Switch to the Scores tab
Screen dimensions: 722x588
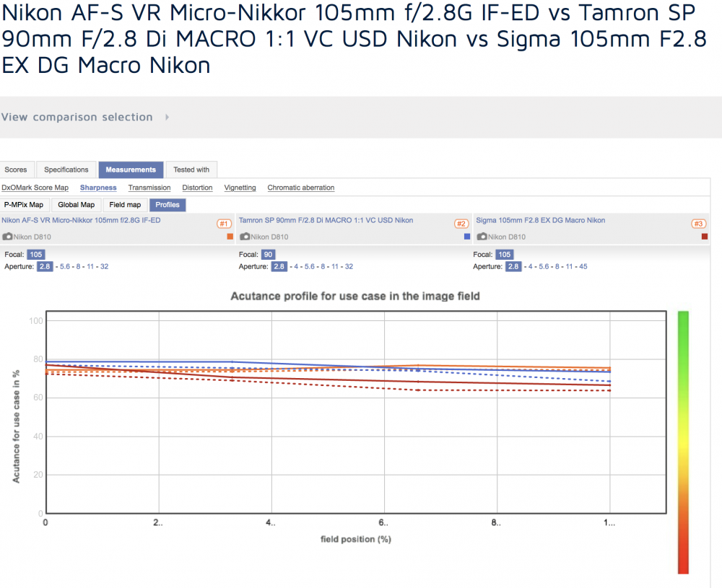(x=16, y=170)
